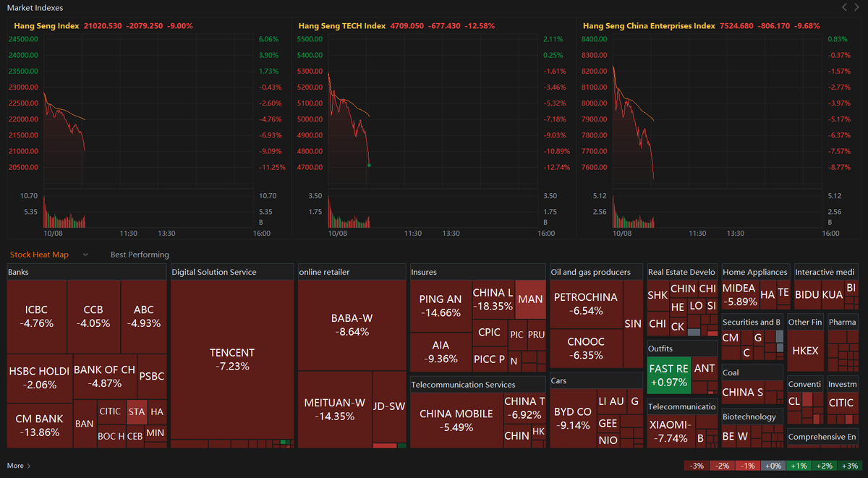
Task: Select the BANK OF CH -4.87% tile
Action: [x=105, y=377]
